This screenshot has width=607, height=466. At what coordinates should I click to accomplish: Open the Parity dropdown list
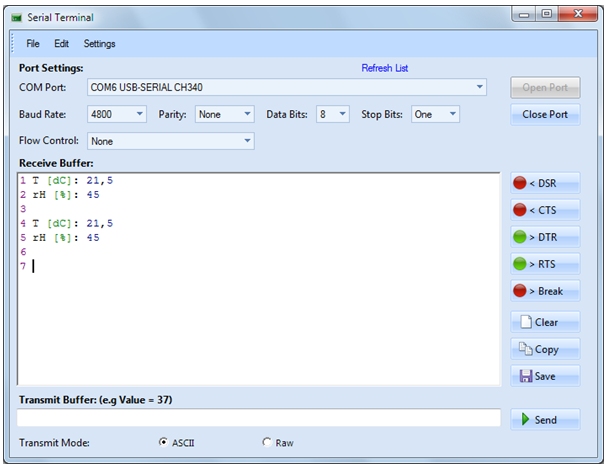247,114
